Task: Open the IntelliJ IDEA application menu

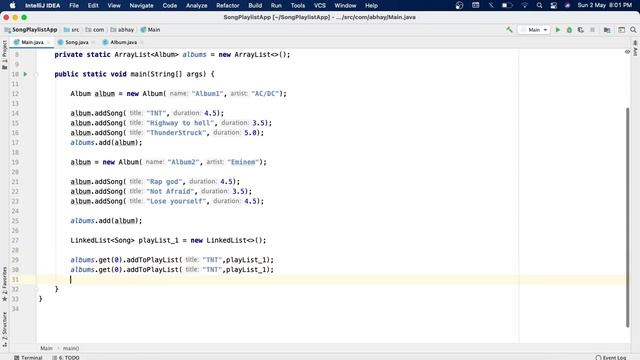Action: click(42, 6)
